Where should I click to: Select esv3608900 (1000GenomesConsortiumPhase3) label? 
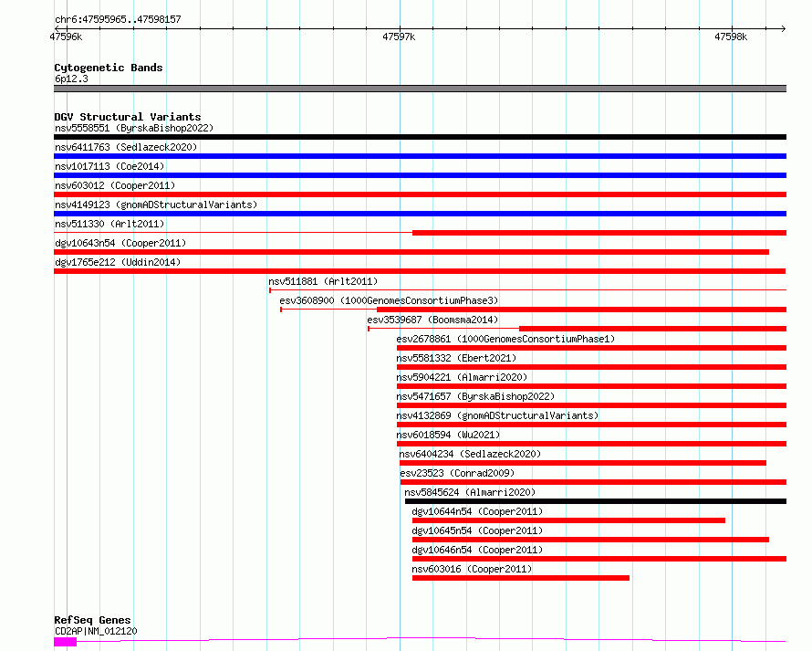coord(389,300)
